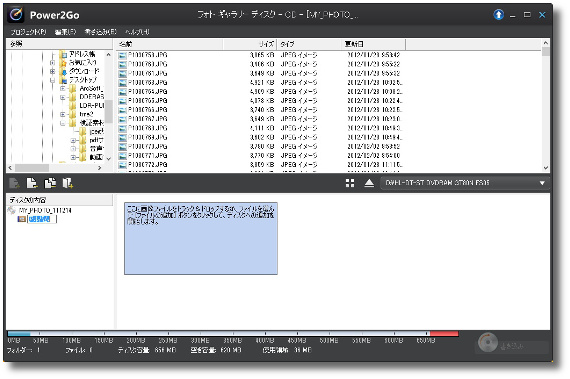Click the grayed add-file icon in the disc toolbar
Image resolution: width=570 pixels, height=379 pixels.
click(x=14, y=183)
